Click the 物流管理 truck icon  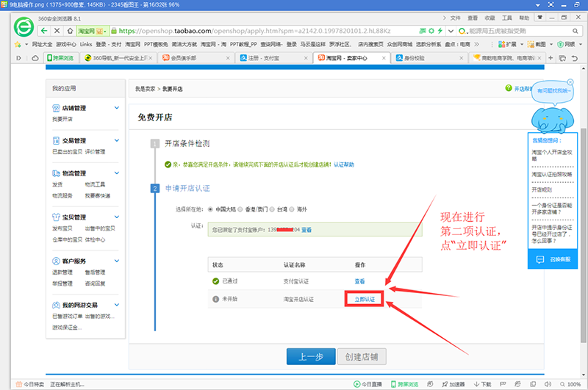tap(56, 173)
